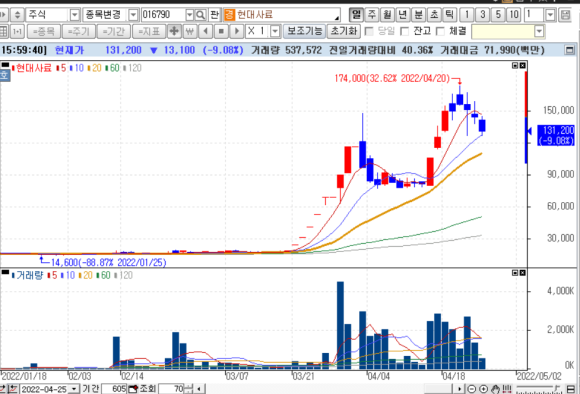Toggle the 잔고 checkbox
The height and width of the screenshot is (394, 580).
[x=405, y=31]
